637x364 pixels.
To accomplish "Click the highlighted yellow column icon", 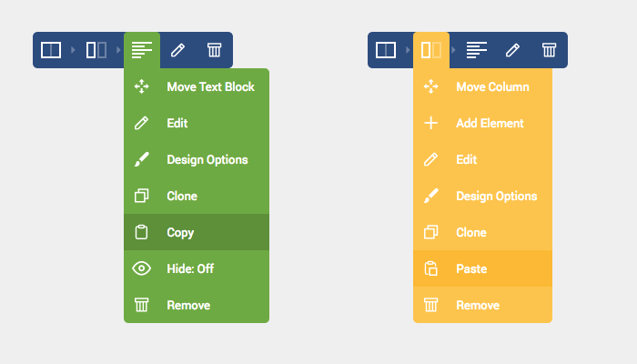I will [x=431, y=50].
